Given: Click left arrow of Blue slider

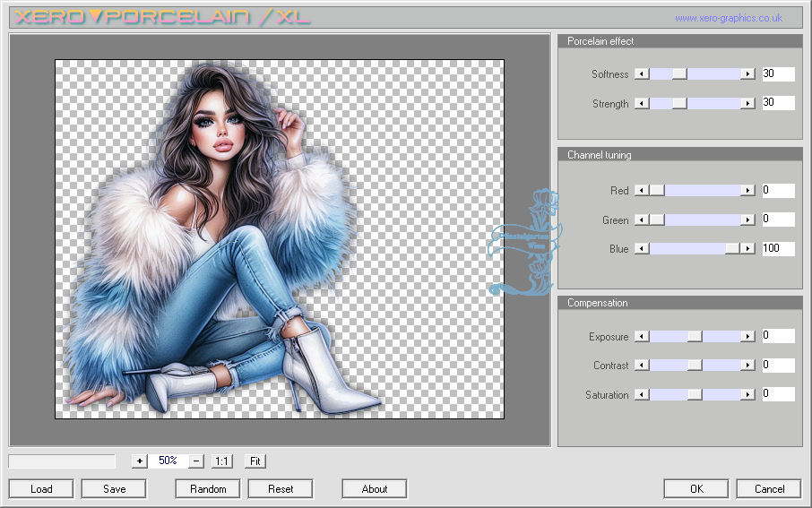Looking at the screenshot, I should coord(642,249).
